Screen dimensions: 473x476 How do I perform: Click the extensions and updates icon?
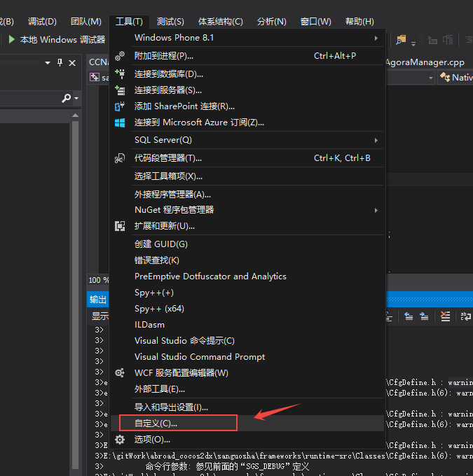pos(120,226)
